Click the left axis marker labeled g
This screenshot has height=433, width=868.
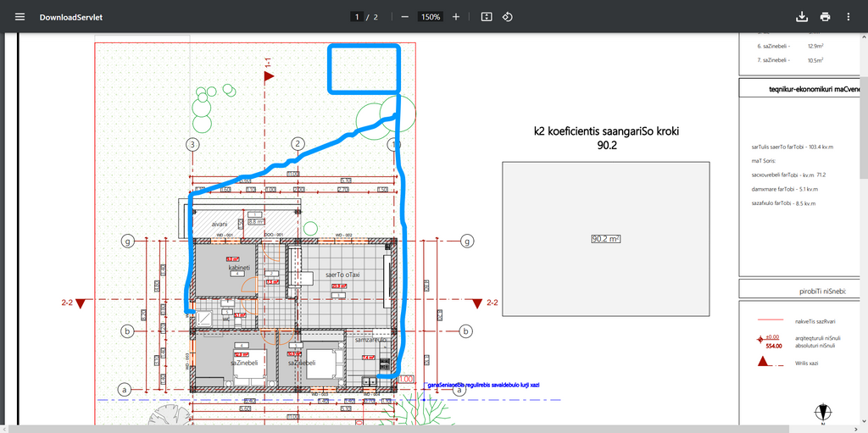pyautogui.click(x=129, y=241)
